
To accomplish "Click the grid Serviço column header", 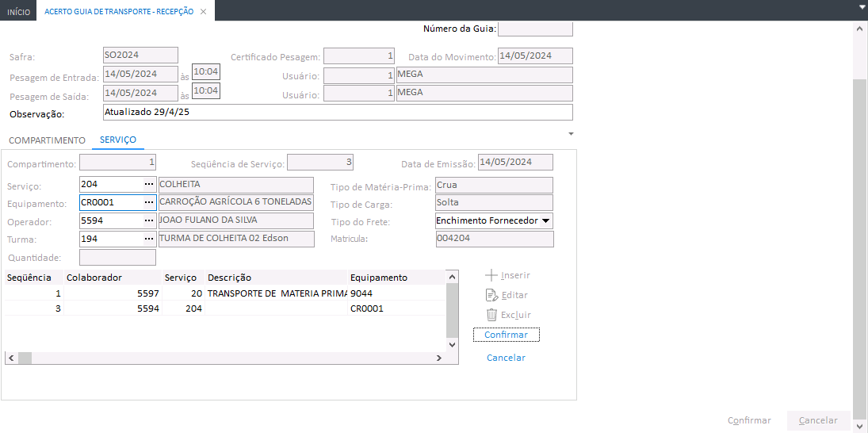I will point(184,278).
